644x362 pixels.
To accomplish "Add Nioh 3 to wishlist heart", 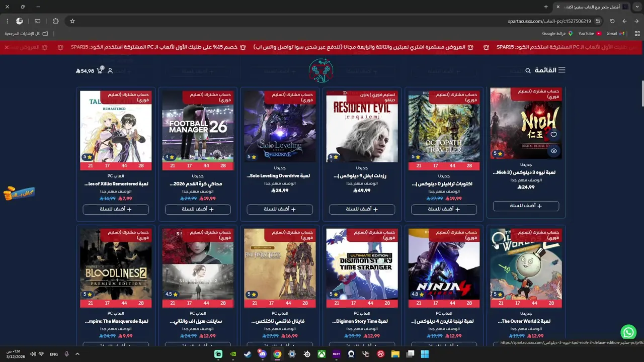I will [x=553, y=135].
